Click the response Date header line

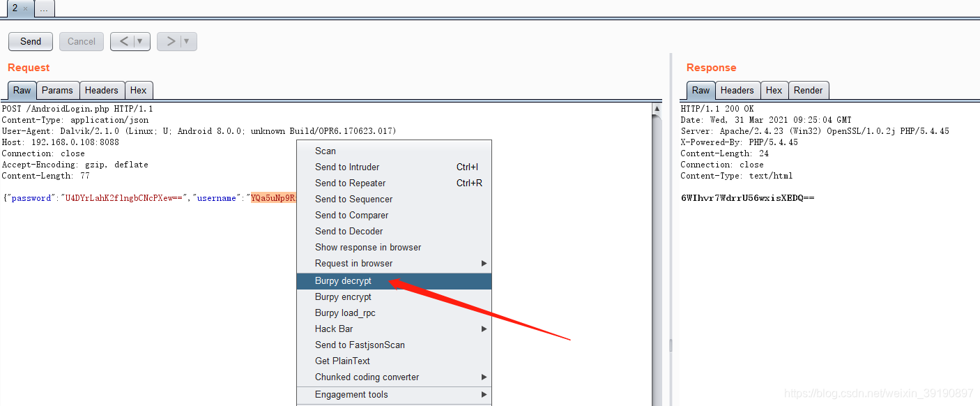pos(766,120)
